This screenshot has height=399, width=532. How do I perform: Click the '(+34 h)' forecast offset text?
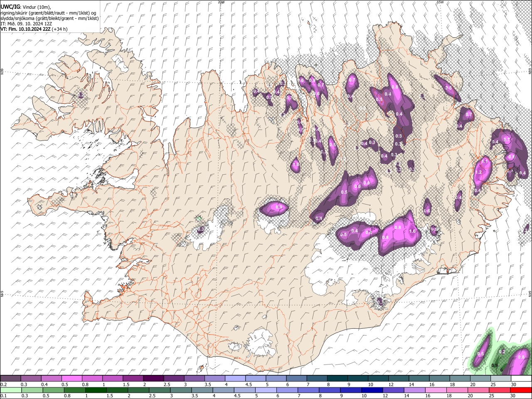point(60,29)
